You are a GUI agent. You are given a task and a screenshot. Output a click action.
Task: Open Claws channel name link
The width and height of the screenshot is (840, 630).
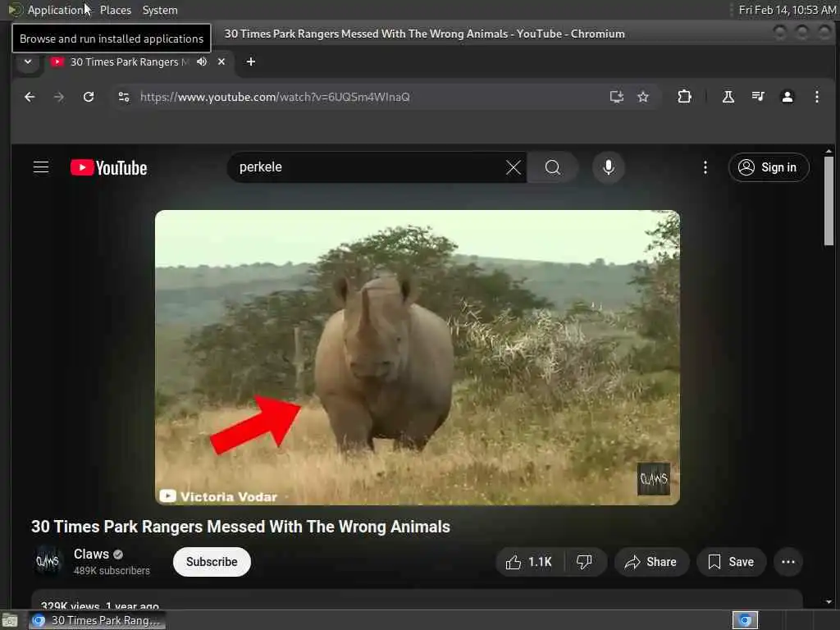[x=91, y=554]
